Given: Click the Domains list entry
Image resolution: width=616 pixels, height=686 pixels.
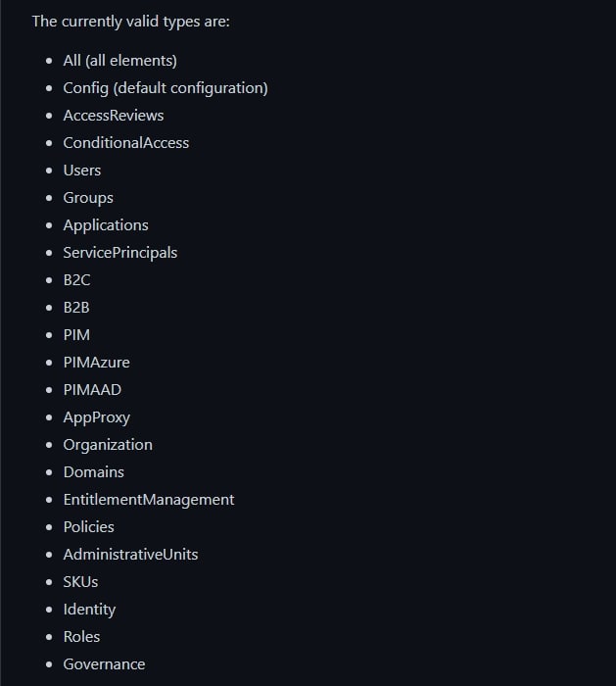Looking at the screenshot, I should click(x=94, y=472).
